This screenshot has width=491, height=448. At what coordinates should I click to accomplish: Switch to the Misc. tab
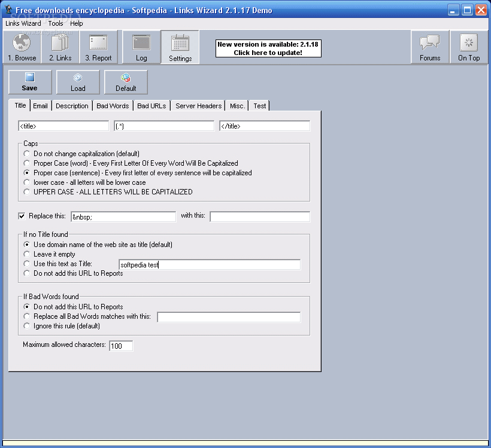[237, 106]
